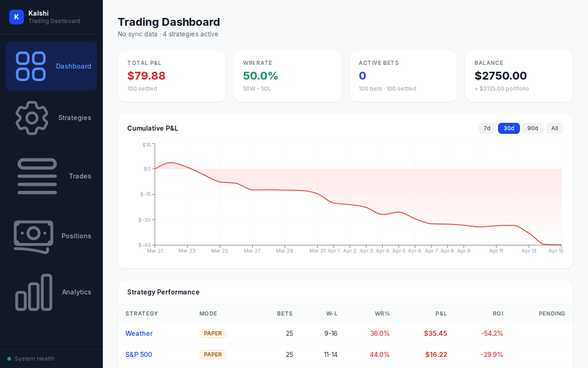Click the STRATEGY column header
588x368 pixels.
click(141, 314)
